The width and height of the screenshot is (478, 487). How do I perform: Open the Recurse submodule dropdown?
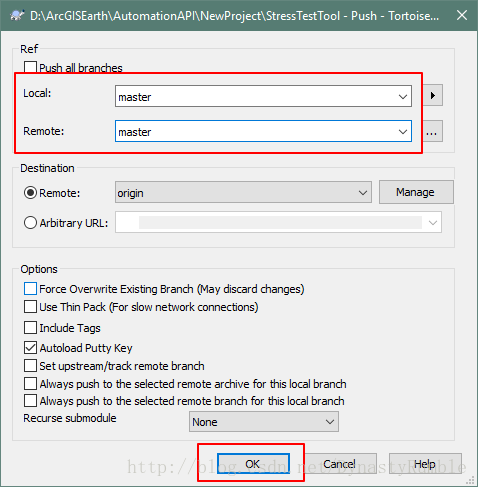[x=264, y=422]
